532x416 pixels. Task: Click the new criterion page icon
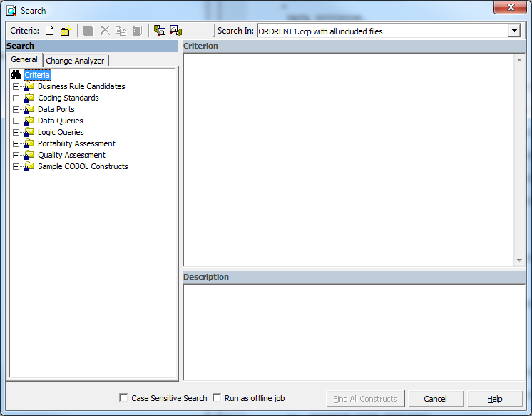click(49, 31)
